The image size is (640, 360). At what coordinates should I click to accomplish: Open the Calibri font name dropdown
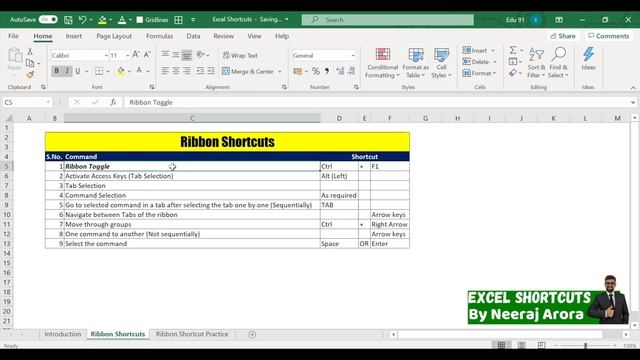point(106,55)
